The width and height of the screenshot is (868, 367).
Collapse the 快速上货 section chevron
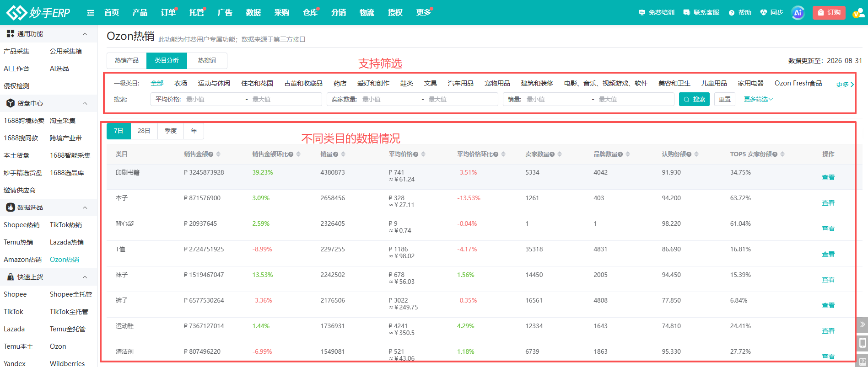[x=85, y=277]
